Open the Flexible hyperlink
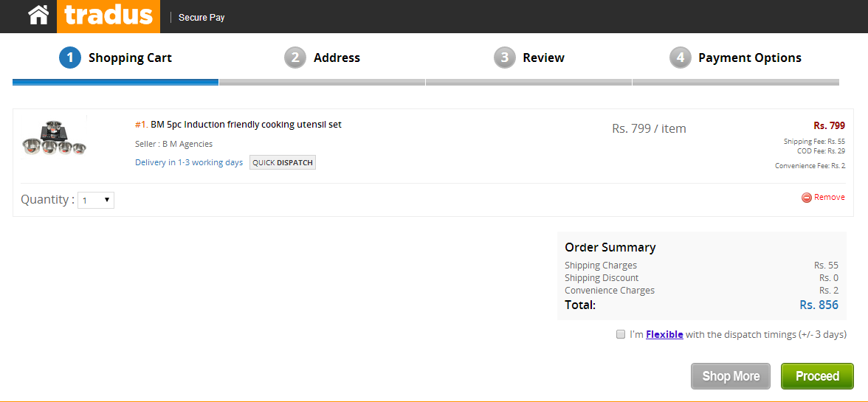 (664, 335)
